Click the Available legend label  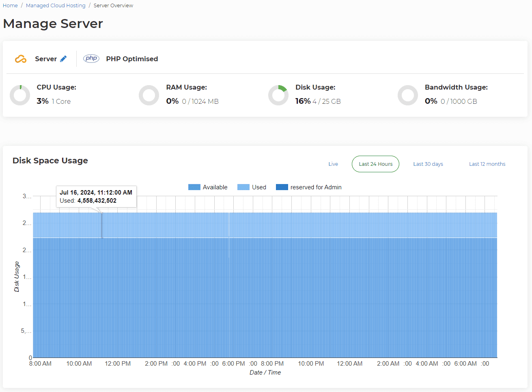click(x=215, y=187)
